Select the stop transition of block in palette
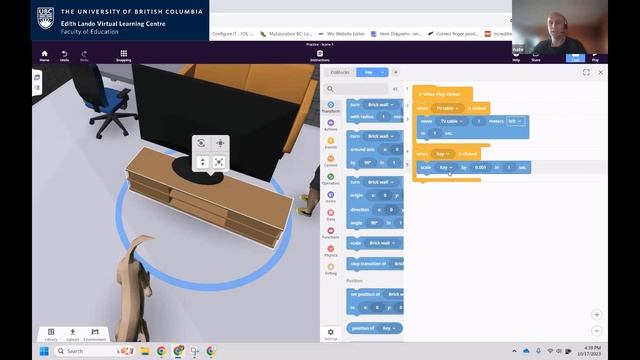 pyautogui.click(x=375, y=264)
